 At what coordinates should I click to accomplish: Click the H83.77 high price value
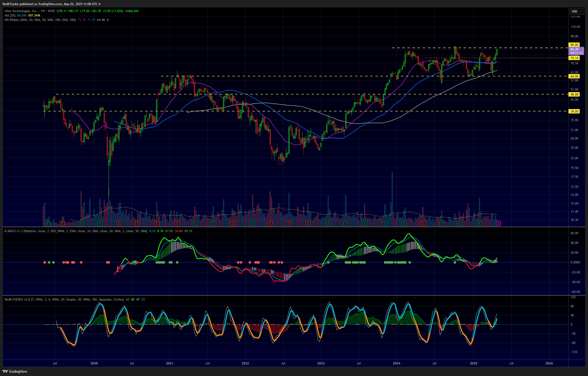click(73, 11)
